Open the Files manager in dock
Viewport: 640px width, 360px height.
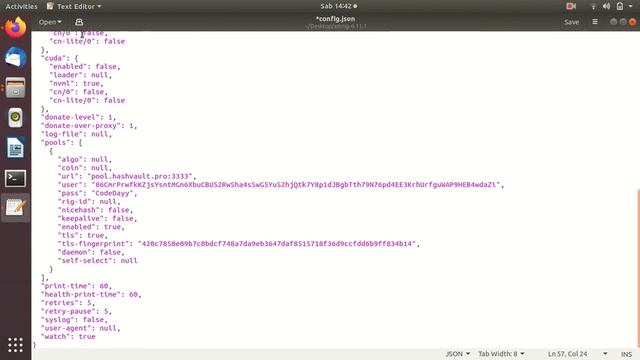click(x=16, y=88)
